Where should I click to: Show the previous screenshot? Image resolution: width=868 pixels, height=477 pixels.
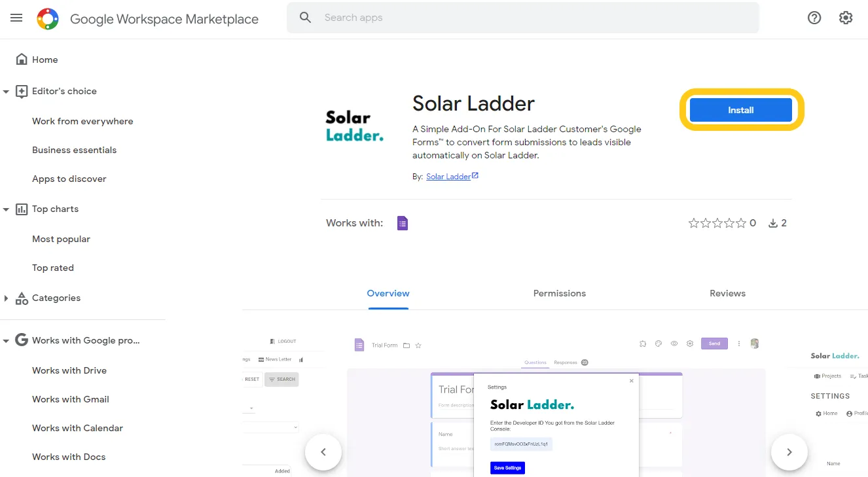tap(323, 452)
